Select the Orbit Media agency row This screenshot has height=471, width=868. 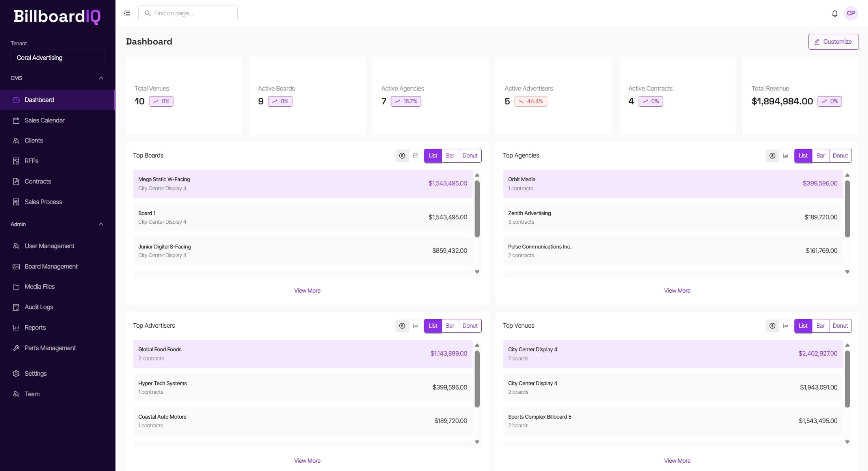(672, 184)
